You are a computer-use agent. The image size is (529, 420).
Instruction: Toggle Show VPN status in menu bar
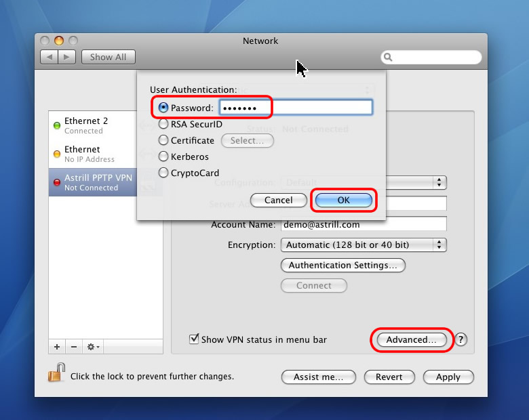(195, 339)
